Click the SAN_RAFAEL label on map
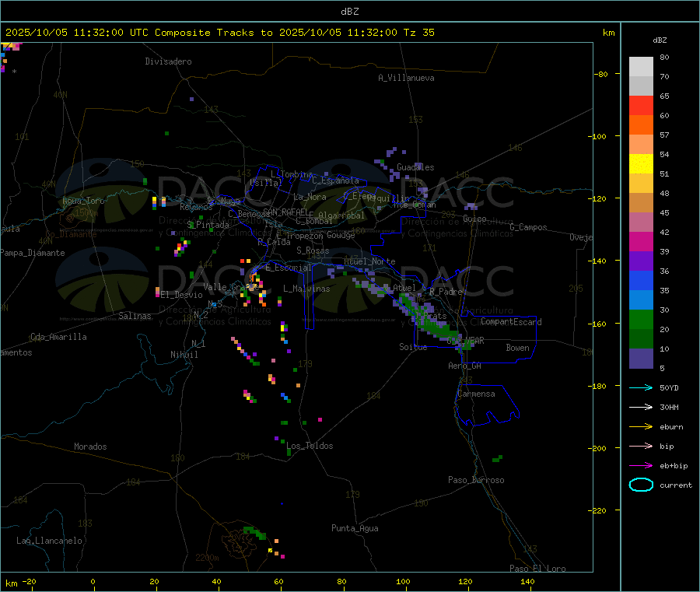The width and height of the screenshot is (700, 592). coord(285,212)
